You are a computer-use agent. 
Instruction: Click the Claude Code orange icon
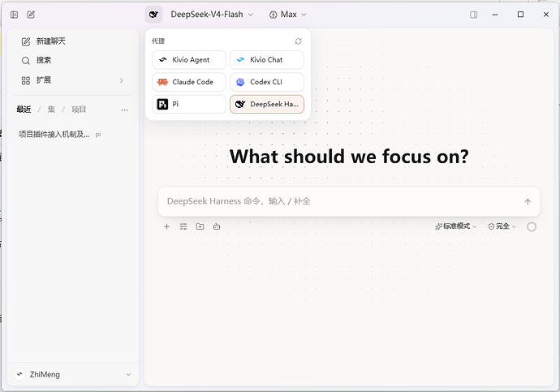162,82
